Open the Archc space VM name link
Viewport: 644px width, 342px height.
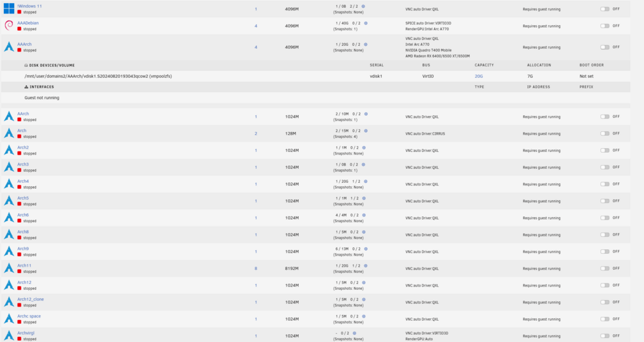(x=29, y=316)
